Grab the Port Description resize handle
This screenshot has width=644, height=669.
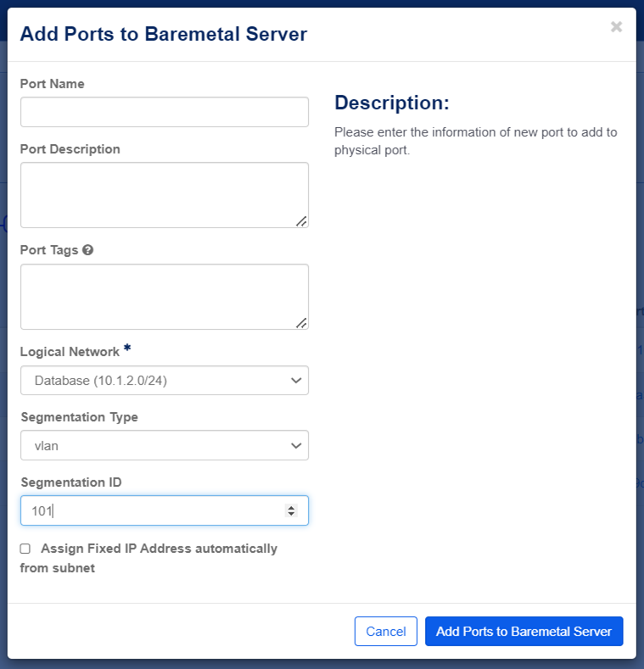[x=301, y=220]
